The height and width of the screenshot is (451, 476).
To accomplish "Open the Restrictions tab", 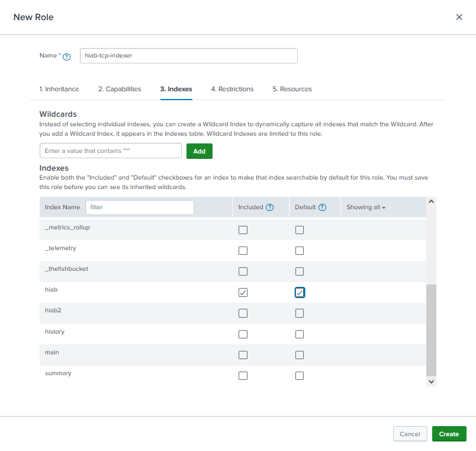I will coord(232,89).
